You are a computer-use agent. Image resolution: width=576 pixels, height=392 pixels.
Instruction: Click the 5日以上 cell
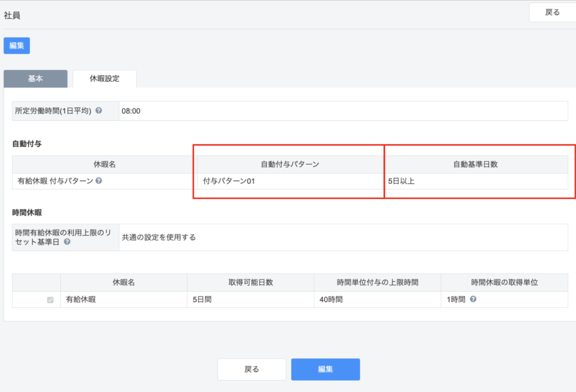[476, 181]
